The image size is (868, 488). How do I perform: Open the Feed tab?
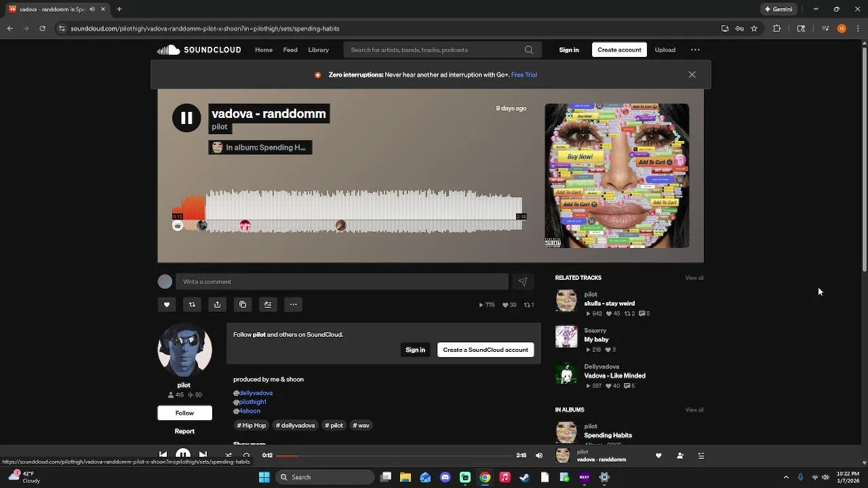[290, 49]
